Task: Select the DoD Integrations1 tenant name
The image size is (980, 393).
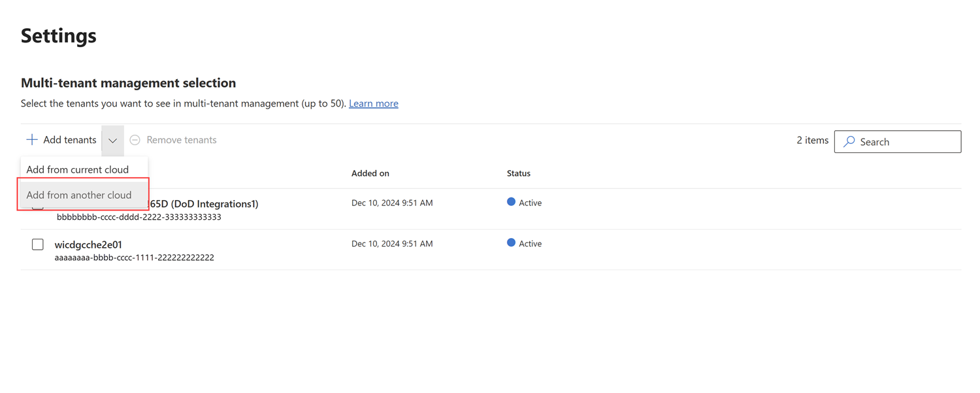Action: pyautogui.click(x=204, y=204)
